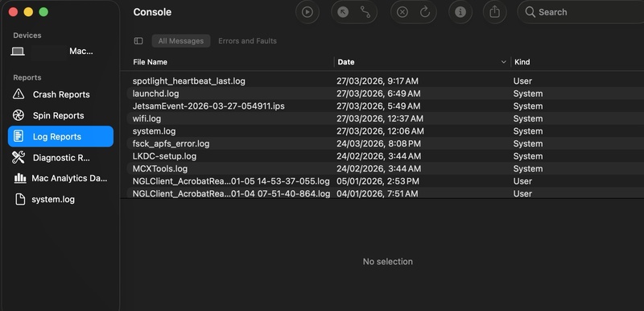Screen dimensions: 644x311
Task: Click date 04/01/2026, 7:51 AM cell
Action: click(378, 193)
